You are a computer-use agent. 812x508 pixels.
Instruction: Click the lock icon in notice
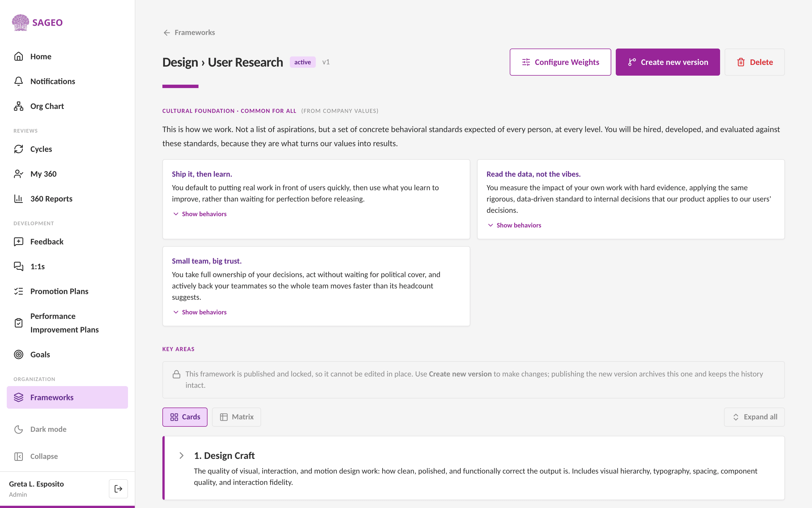(x=176, y=374)
